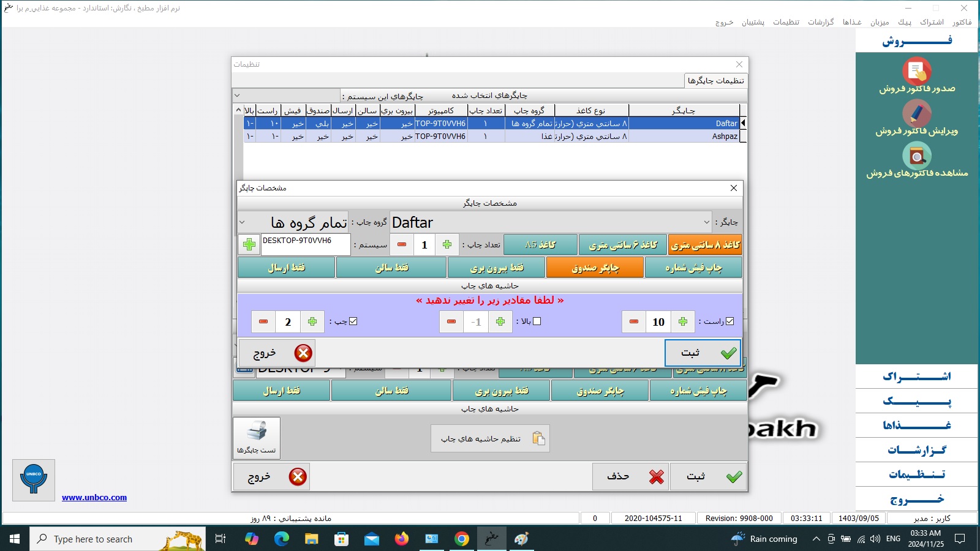
Task: Open the اشتراک menu
Action: [932, 22]
